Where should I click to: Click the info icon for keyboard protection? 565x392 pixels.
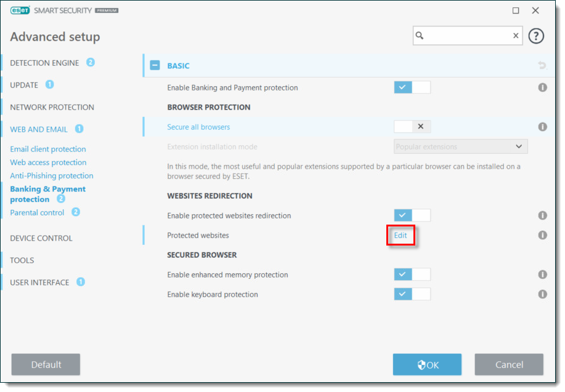[543, 294]
